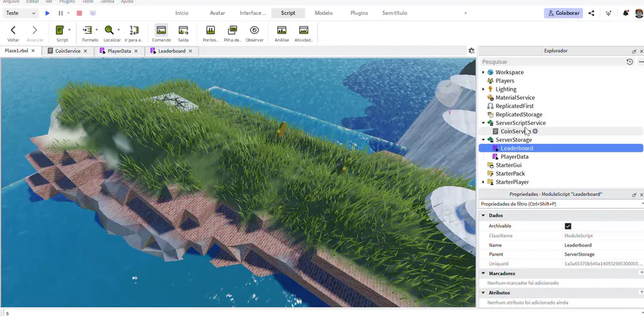
Task: Collapse the Dados properties section
Action: coord(484,215)
